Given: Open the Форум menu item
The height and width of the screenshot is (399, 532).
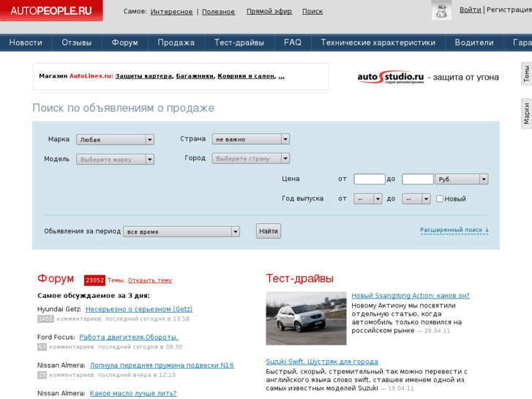Looking at the screenshot, I should 125,42.
